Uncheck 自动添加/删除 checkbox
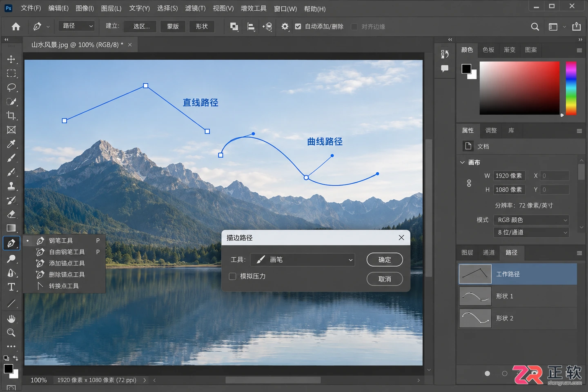Image resolution: width=588 pixels, height=392 pixels. (x=298, y=27)
